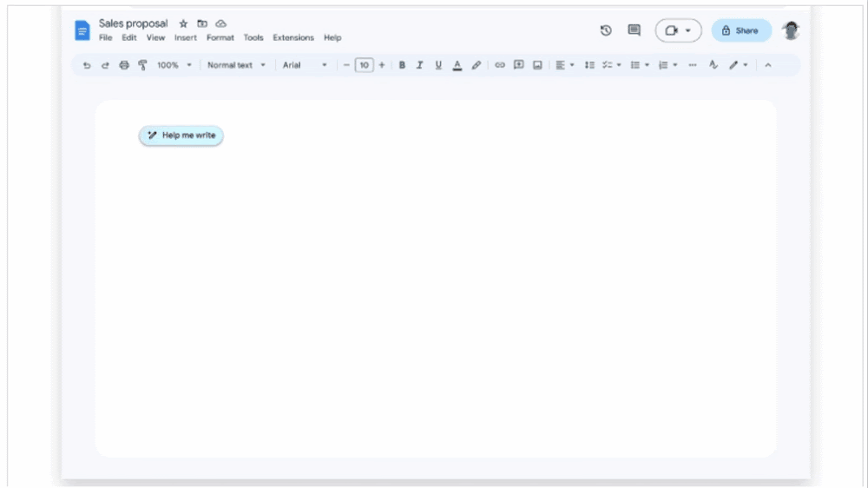Image resolution: width=868 pixels, height=488 pixels.
Task: Expand the meeting options dropdown arrow
Action: [688, 30]
